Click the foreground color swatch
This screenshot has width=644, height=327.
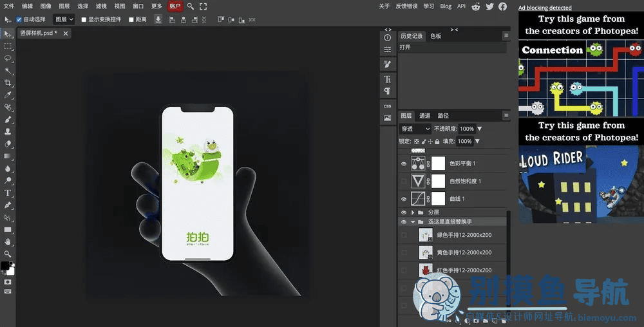(5, 266)
